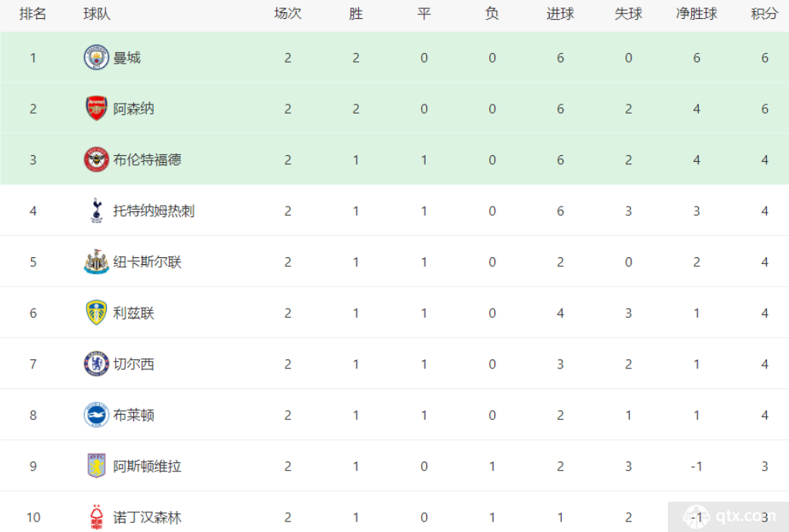This screenshot has height=532, width=789.
Task: Click the 排名 column header
Action: tap(33, 14)
